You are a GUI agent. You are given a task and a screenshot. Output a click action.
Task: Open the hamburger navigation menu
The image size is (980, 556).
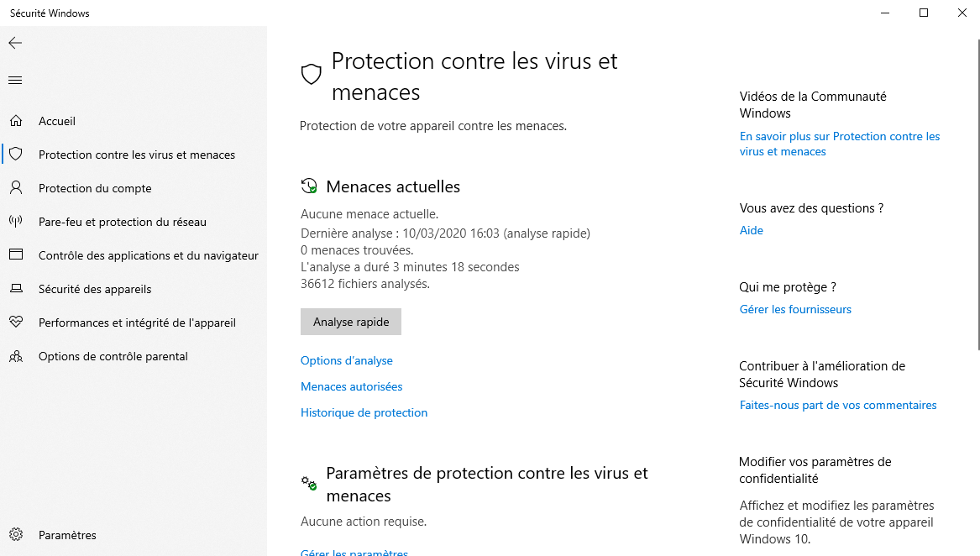[x=14, y=81]
